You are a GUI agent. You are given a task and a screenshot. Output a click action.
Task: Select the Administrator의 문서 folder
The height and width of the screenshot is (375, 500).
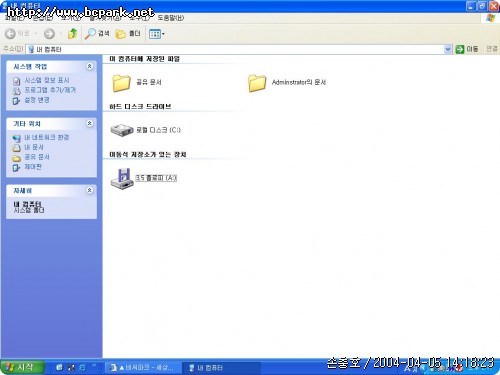coord(287,82)
